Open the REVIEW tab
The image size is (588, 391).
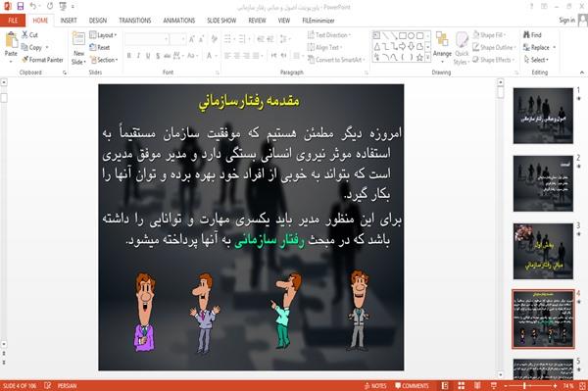[x=257, y=21]
